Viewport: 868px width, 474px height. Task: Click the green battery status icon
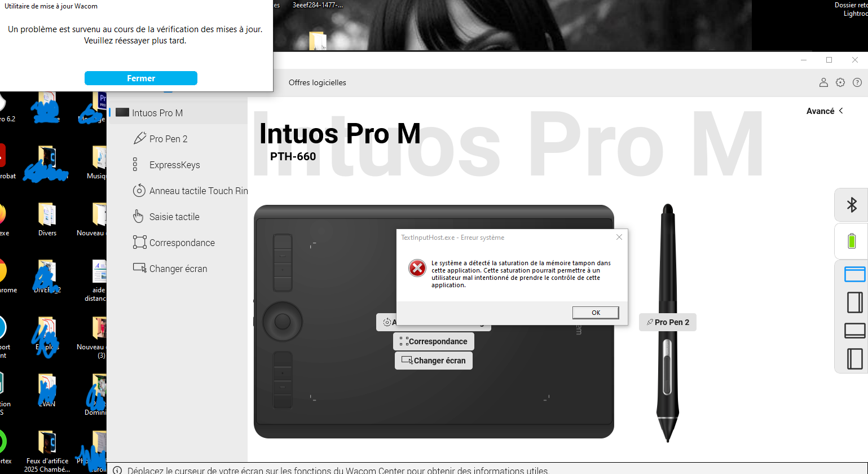[x=852, y=241]
